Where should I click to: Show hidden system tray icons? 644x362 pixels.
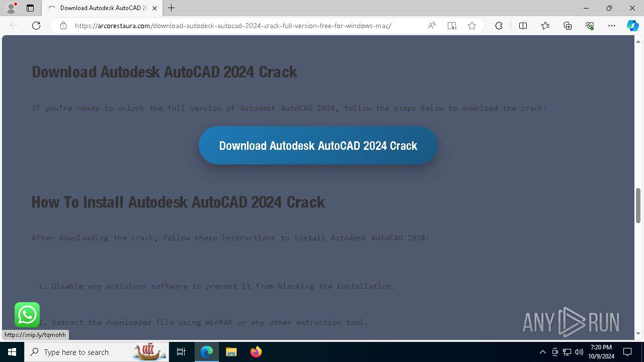tap(542, 352)
